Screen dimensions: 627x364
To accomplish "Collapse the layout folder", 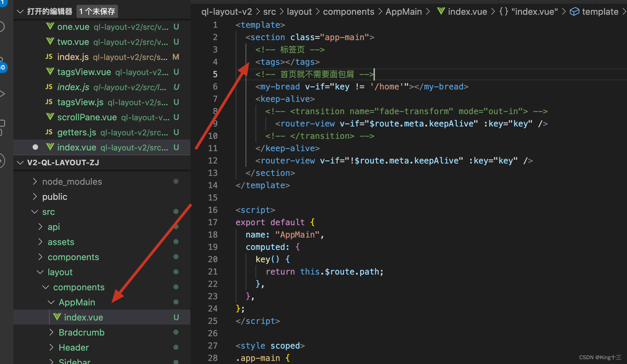I will click(x=40, y=272).
